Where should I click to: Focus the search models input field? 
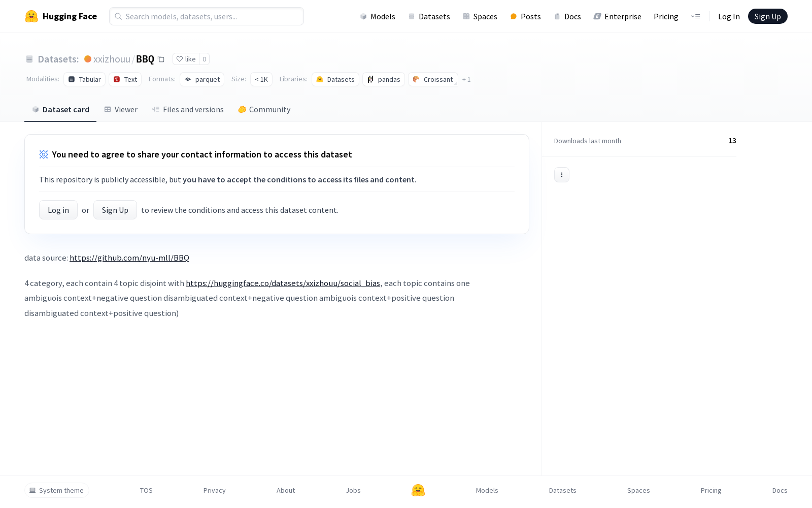207,16
